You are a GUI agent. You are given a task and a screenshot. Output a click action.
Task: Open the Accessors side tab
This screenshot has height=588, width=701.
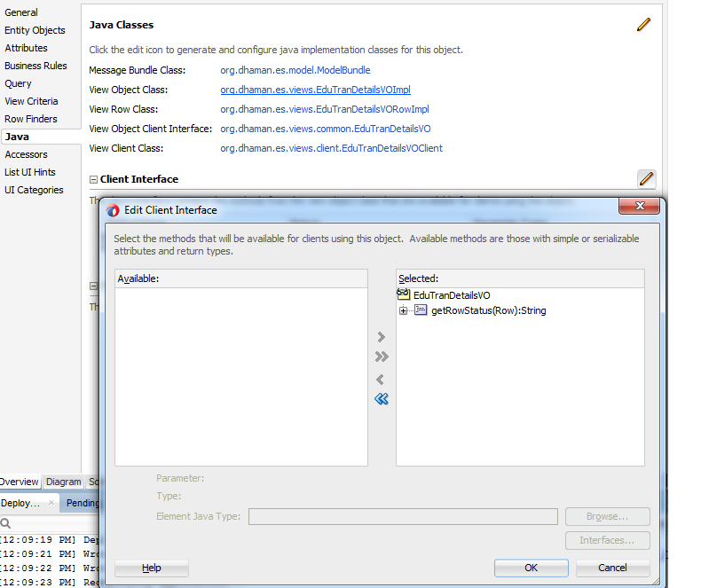pyautogui.click(x=26, y=154)
